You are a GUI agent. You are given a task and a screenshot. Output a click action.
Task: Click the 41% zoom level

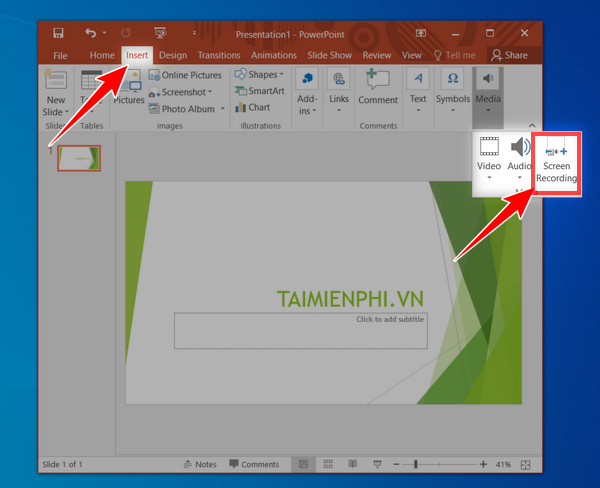click(503, 464)
